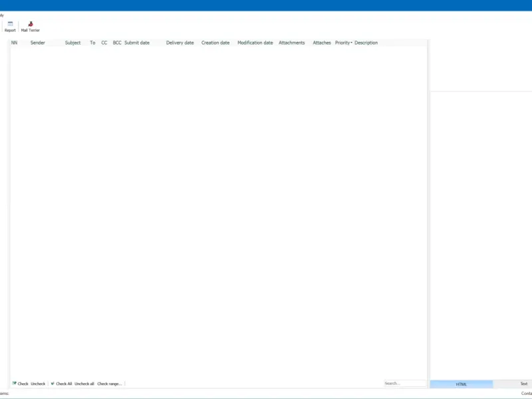Click the Delivery date column header
This screenshot has height=399, width=532.
(180, 43)
